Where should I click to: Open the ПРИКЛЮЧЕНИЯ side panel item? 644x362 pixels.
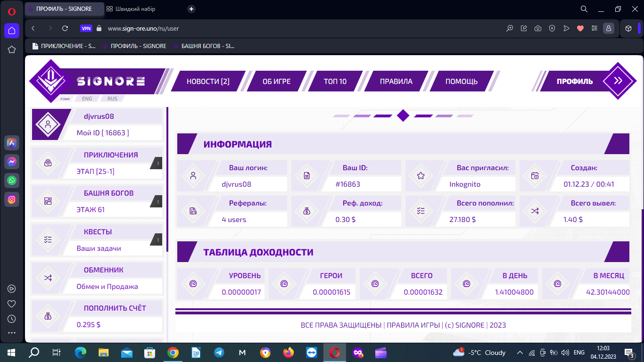(x=97, y=163)
